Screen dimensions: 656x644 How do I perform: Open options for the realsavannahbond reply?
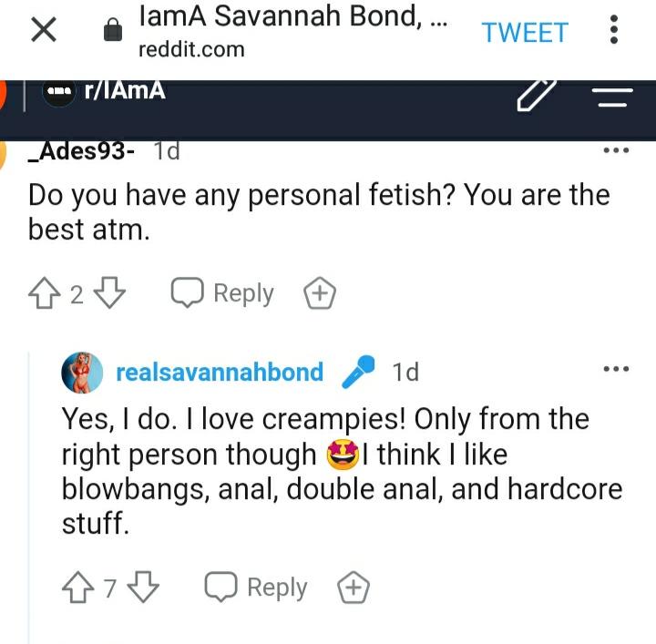click(617, 370)
